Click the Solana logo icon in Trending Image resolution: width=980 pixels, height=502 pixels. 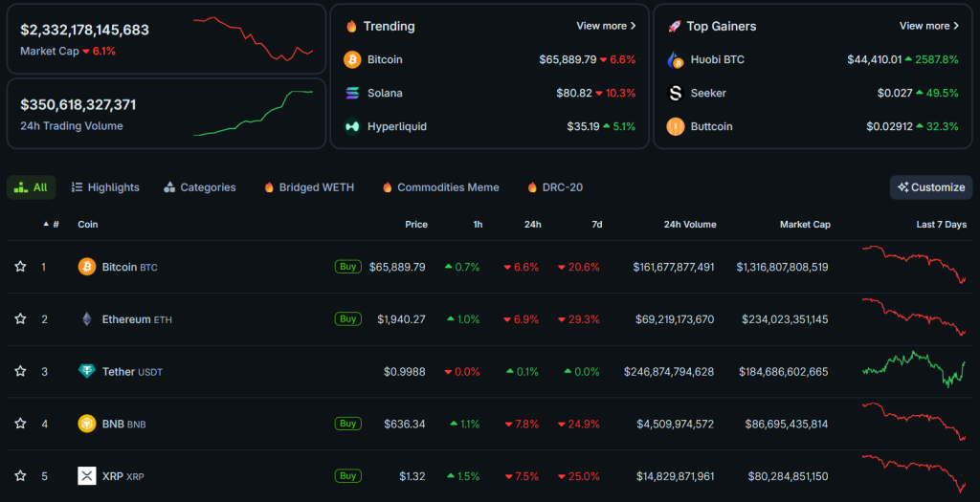coord(352,93)
